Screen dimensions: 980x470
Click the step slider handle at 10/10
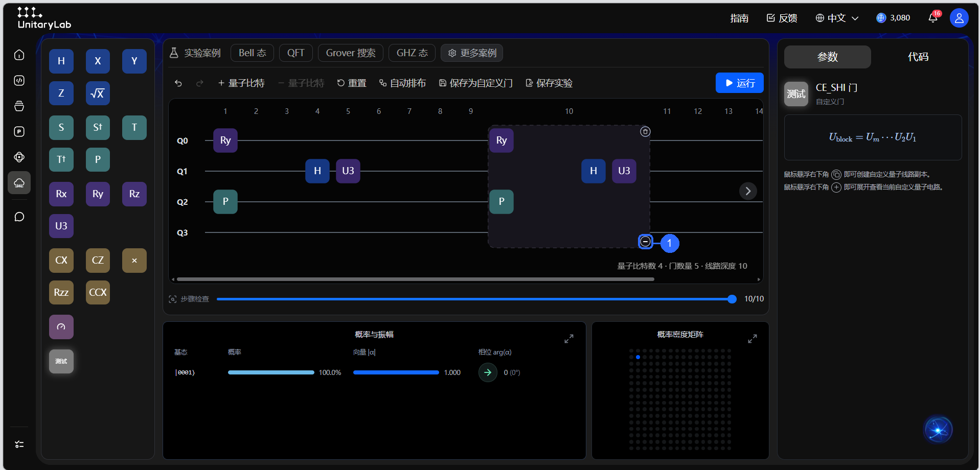[x=732, y=299]
